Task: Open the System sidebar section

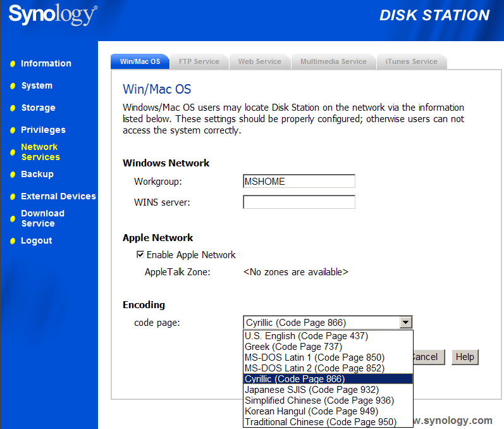Action: pos(37,85)
